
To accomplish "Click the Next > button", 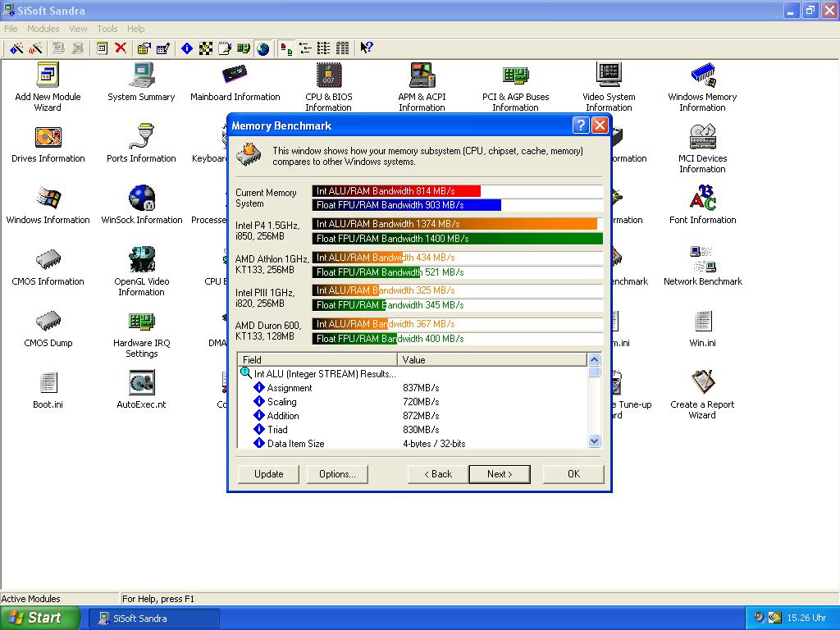I will tap(499, 474).
